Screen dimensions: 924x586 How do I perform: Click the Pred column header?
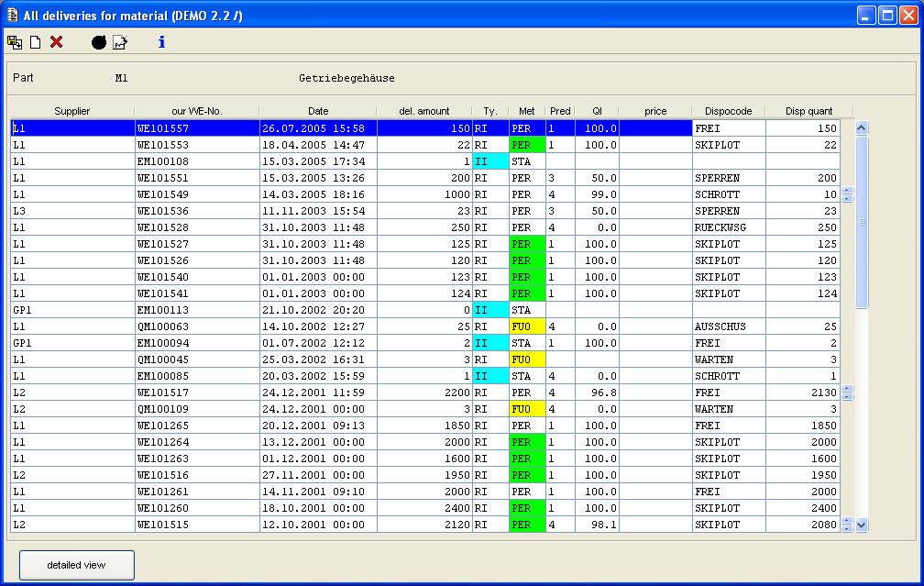tap(560, 111)
